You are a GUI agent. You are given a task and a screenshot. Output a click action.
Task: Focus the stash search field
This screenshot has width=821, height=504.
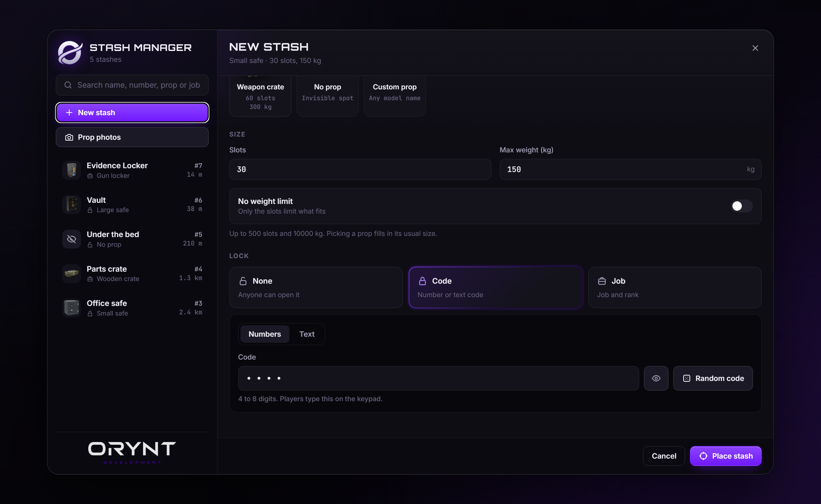[x=132, y=85]
